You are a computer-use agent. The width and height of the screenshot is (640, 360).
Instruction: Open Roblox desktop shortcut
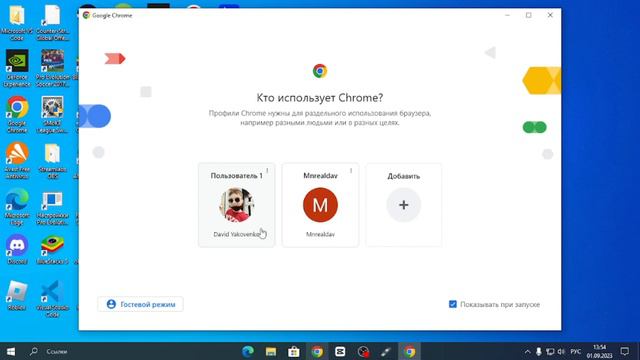[17, 296]
